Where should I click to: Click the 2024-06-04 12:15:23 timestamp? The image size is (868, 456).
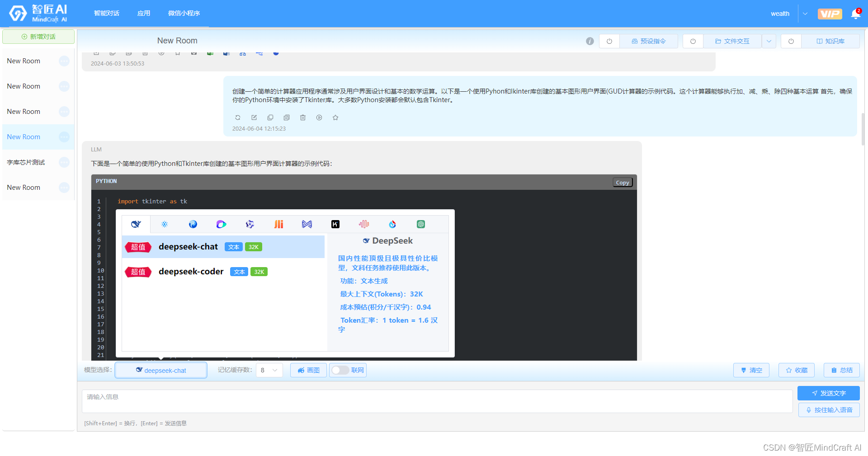point(259,129)
